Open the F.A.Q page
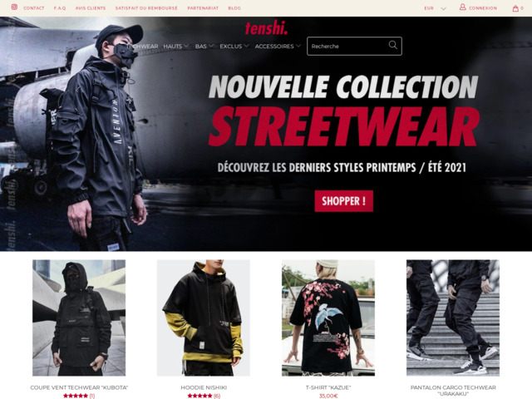 (x=60, y=8)
